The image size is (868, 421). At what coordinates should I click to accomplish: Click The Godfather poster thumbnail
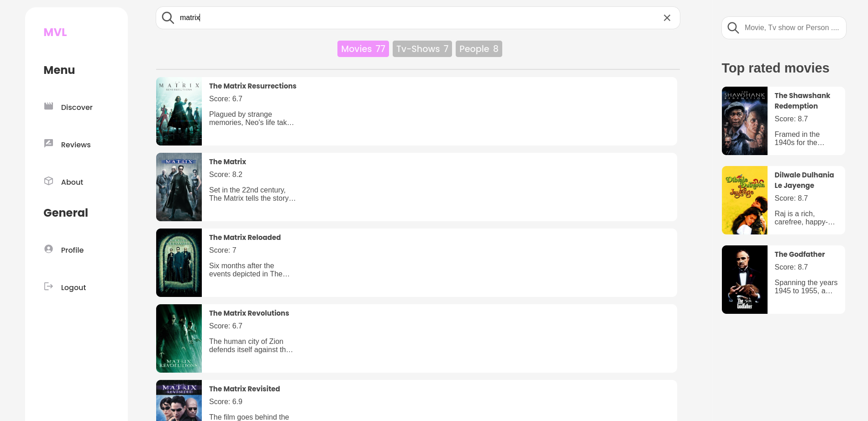tap(744, 279)
